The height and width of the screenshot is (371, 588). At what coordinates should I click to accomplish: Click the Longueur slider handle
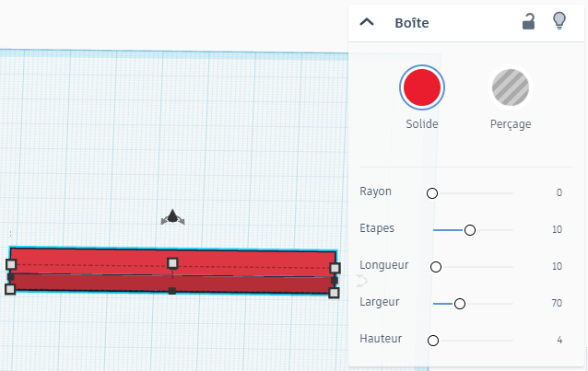[436, 267]
